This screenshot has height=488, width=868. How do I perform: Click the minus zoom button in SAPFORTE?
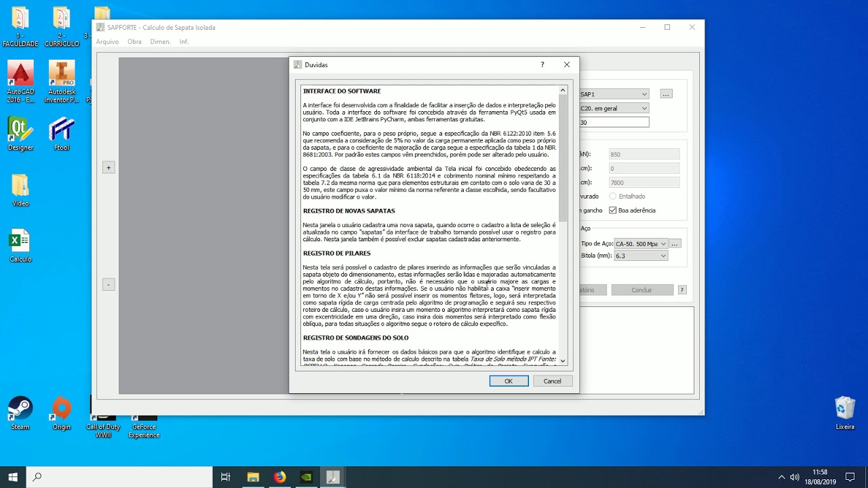coord(108,285)
